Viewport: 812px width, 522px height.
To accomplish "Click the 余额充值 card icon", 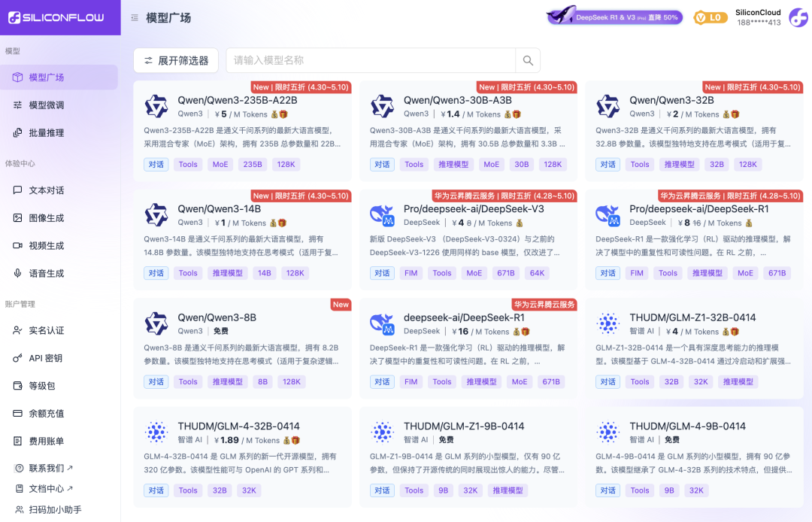I will pos(17,413).
